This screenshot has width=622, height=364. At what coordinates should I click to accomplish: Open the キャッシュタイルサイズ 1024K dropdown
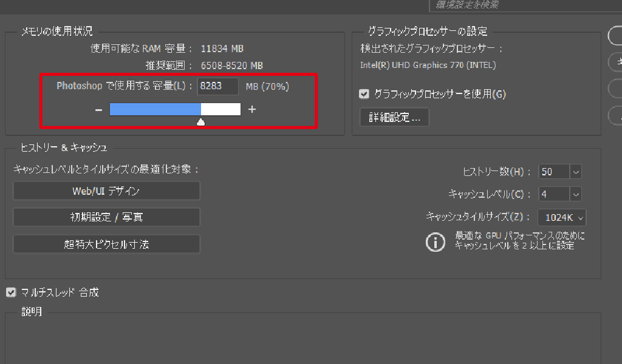pyautogui.click(x=562, y=217)
